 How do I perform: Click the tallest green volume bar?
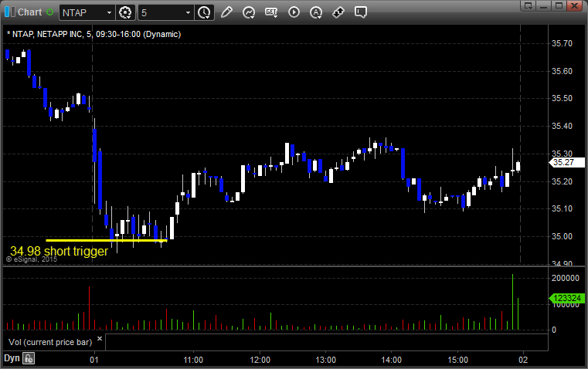tap(512, 302)
